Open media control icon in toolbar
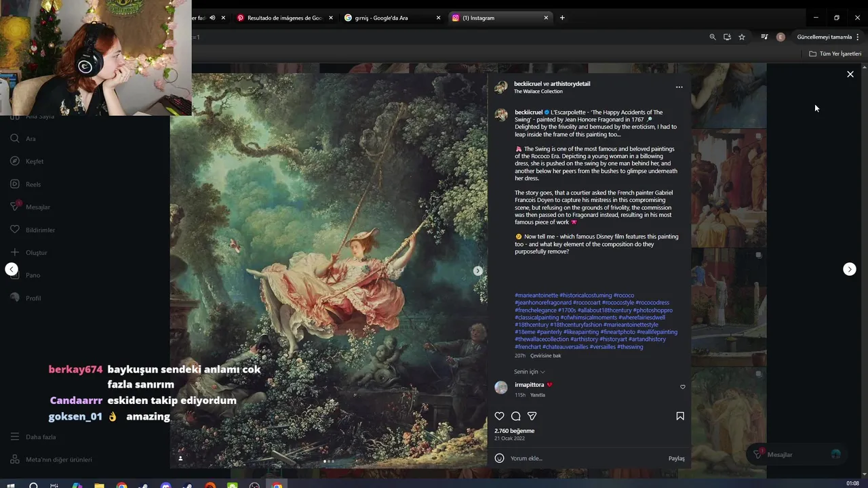The height and width of the screenshot is (488, 868). coord(764,37)
